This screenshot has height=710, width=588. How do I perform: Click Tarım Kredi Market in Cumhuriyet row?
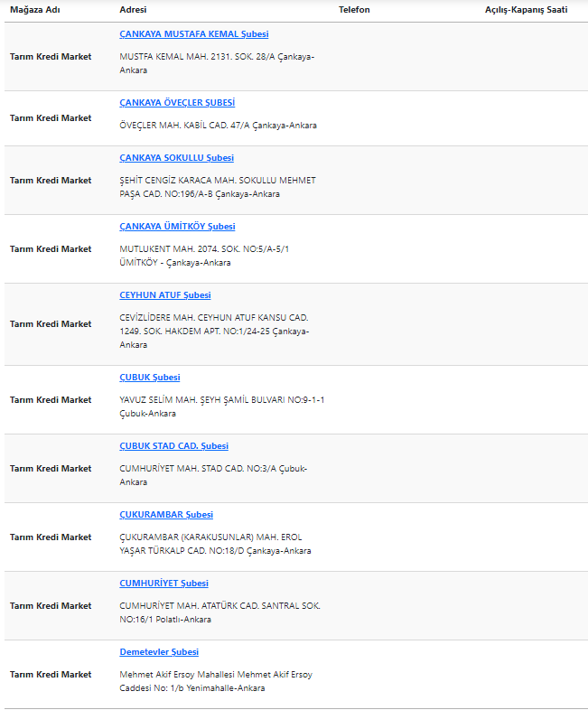click(x=51, y=606)
